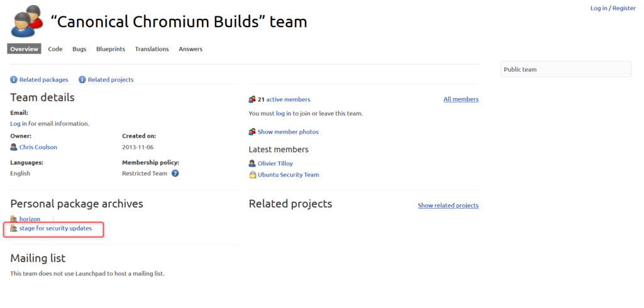Click the team logo icon
Screen dimensions: 644x308
click(x=27, y=21)
